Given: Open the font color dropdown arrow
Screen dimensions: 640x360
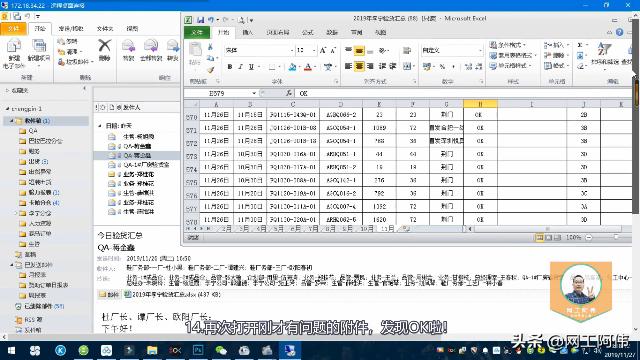Looking at the screenshot, I should click(x=316, y=67).
